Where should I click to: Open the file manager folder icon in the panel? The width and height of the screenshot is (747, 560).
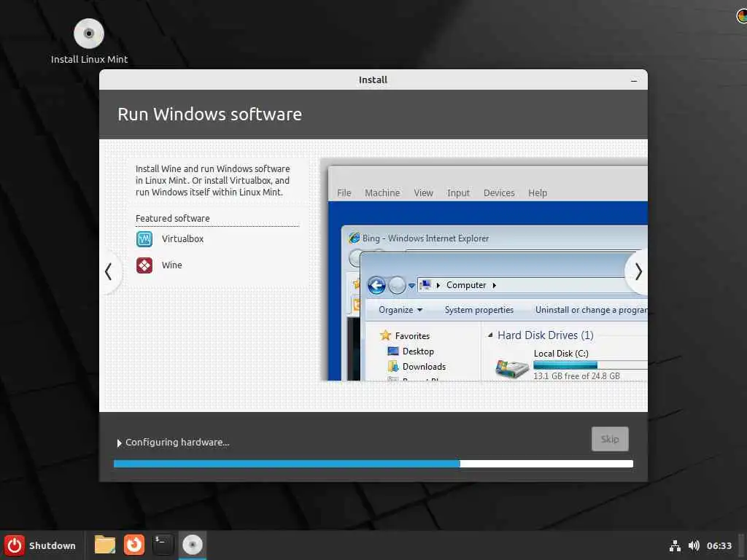tap(105, 545)
